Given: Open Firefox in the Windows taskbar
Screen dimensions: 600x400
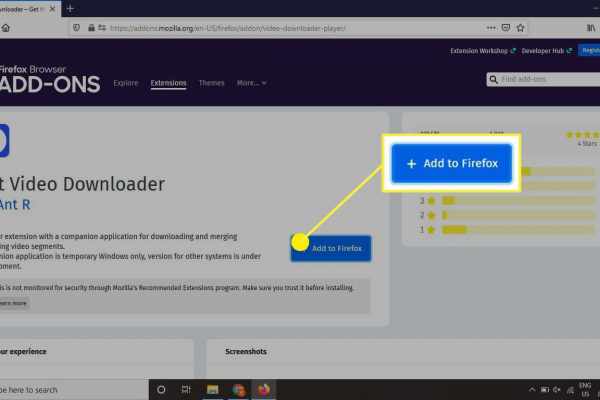Looking at the screenshot, I should (265, 389).
